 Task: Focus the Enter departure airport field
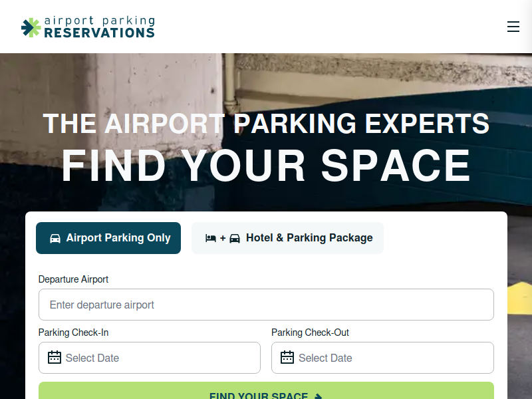[266, 305]
